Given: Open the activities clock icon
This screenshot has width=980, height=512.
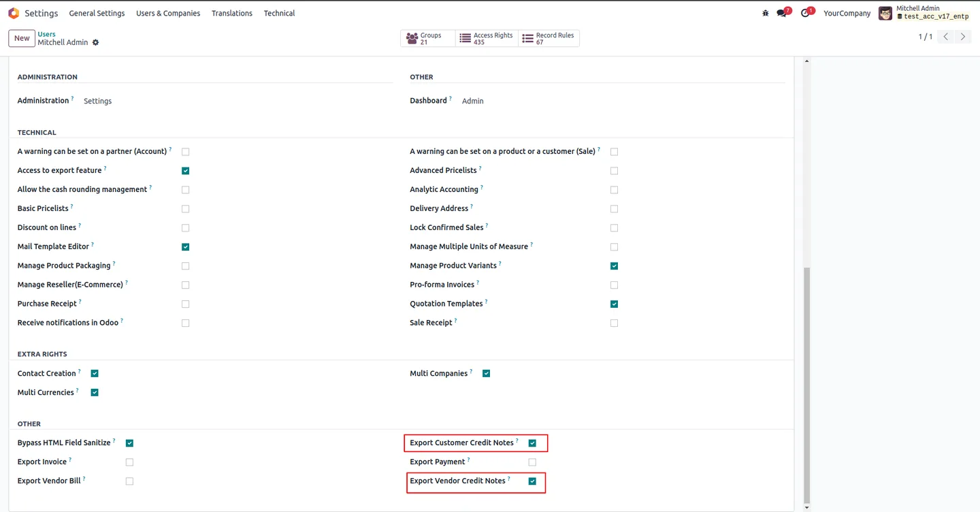Looking at the screenshot, I should [x=805, y=13].
